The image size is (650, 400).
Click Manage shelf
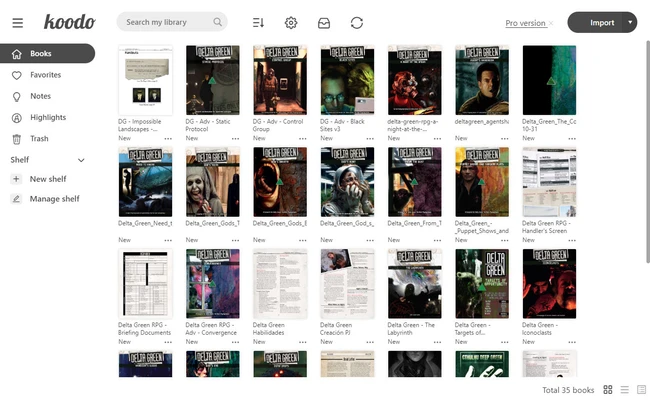(x=54, y=199)
